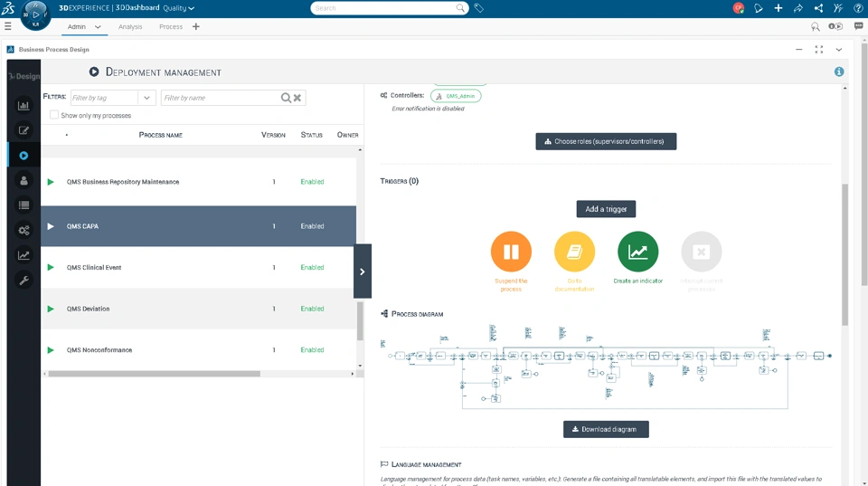Image resolution: width=868 pixels, height=486 pixels.
Task: Select the QMS Deviation row
Action: [198, 309]
